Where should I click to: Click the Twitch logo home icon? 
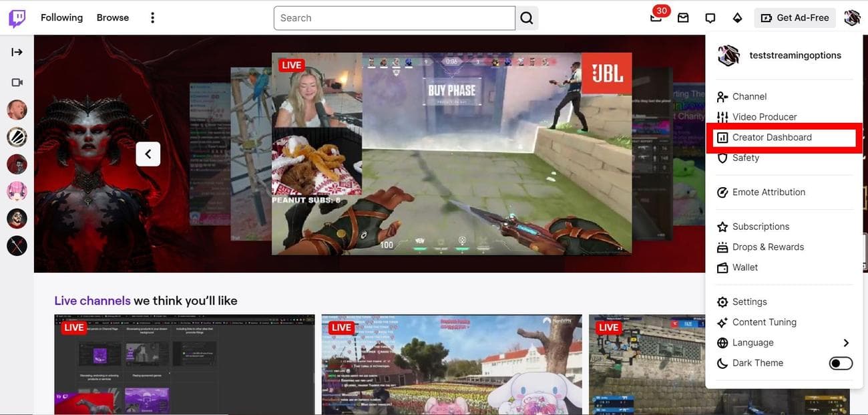pyautogui.click(x=17, y=18)
